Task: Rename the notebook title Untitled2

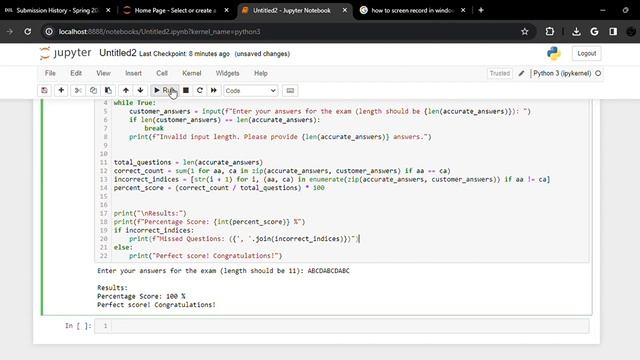Action: tap(118, 53)
